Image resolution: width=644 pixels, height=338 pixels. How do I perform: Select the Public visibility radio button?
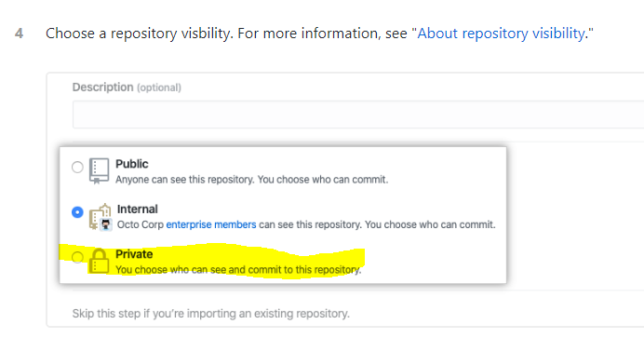77,168
